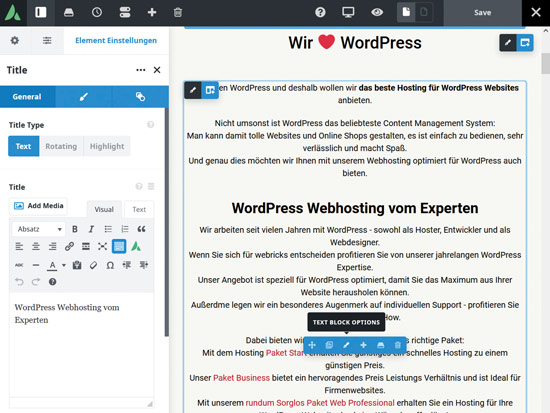
Task: Select the Text title type
Action: [24, 146]
